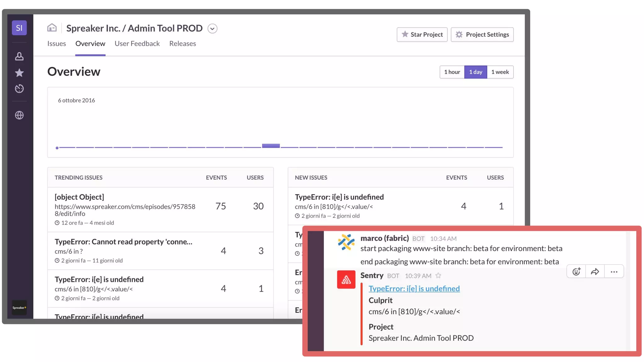
Task: Open starred items star icon in sidebar
Action: click(x=19, y=73)
